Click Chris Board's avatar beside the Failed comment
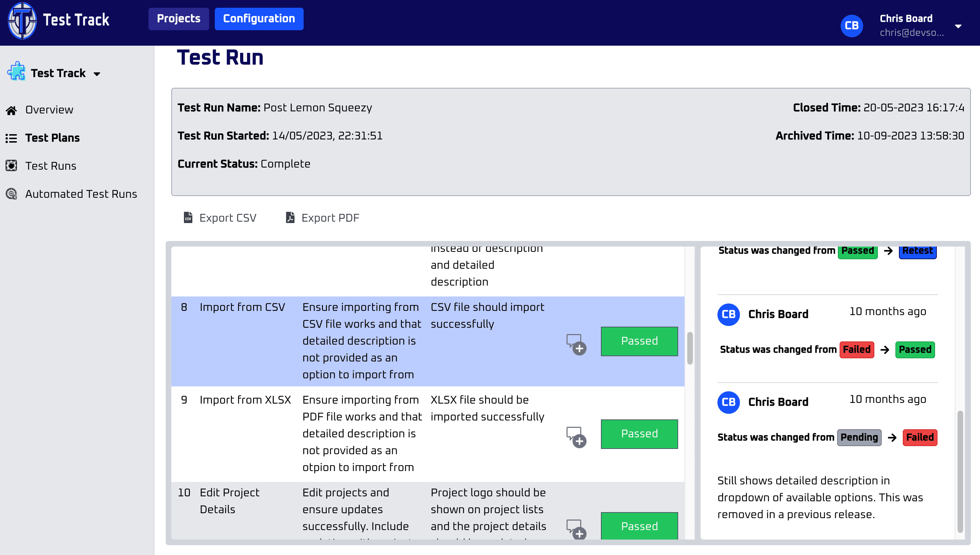 click(728, 402)
